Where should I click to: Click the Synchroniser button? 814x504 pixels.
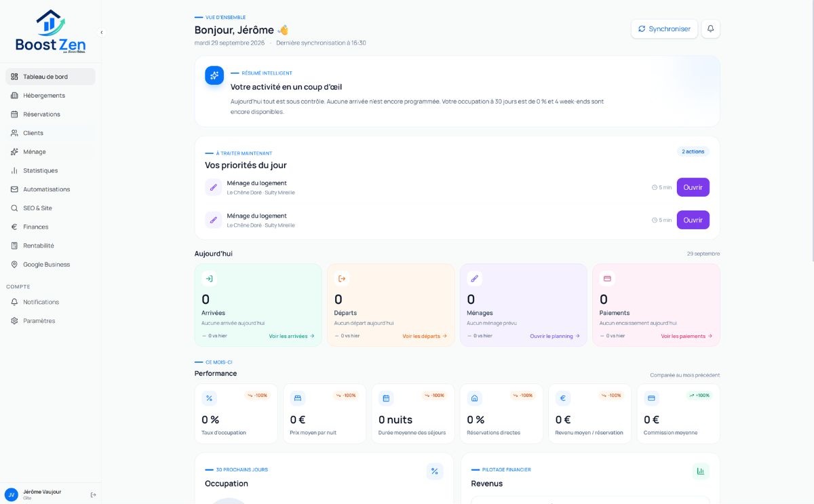pos(664,28)
